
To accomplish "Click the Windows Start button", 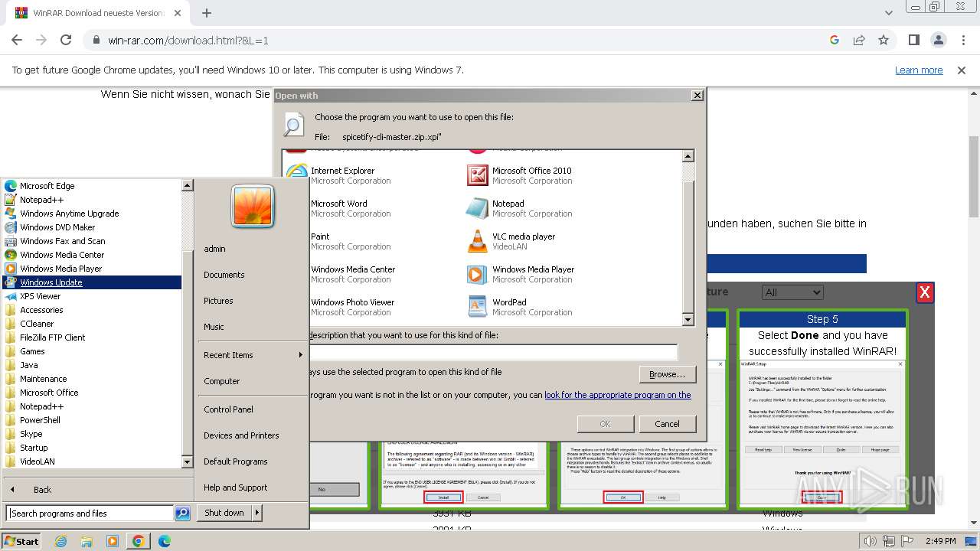I will tap(21, 541).
